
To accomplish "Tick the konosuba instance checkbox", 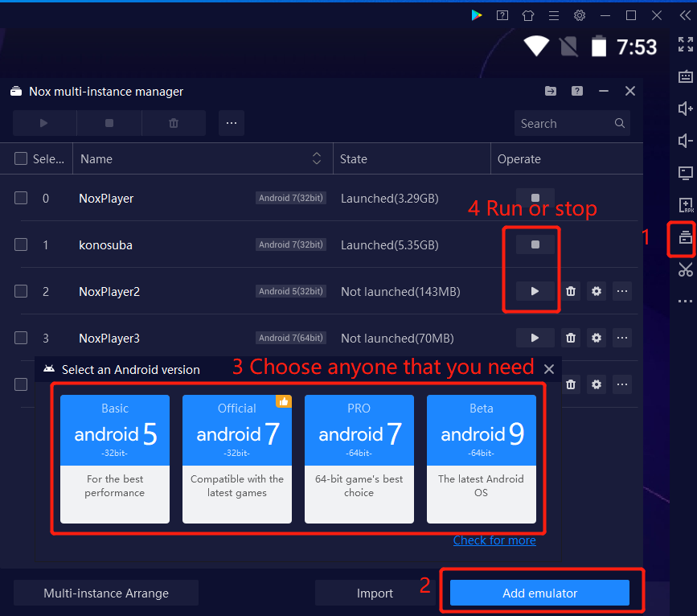I will click(21, 244).
